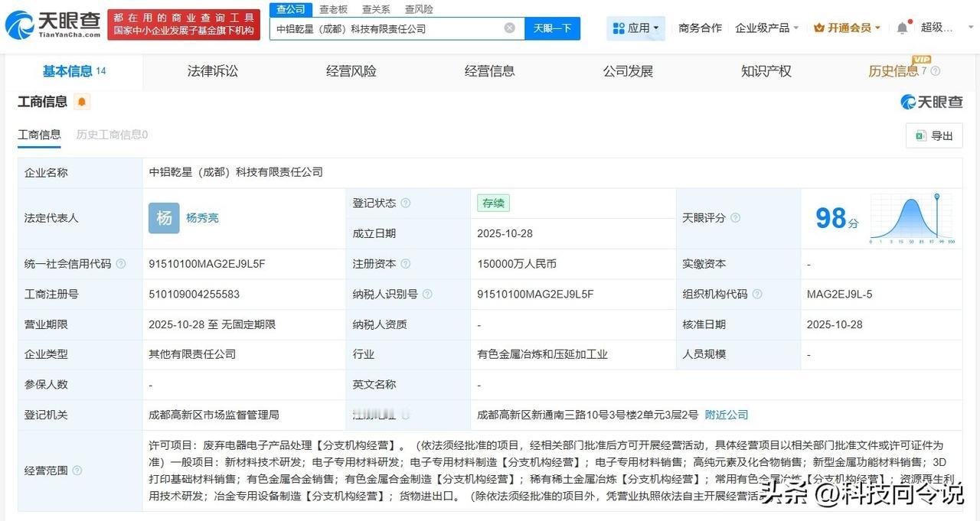Click the 导出 export button
The image size is (980, 521).
point(934,135)
